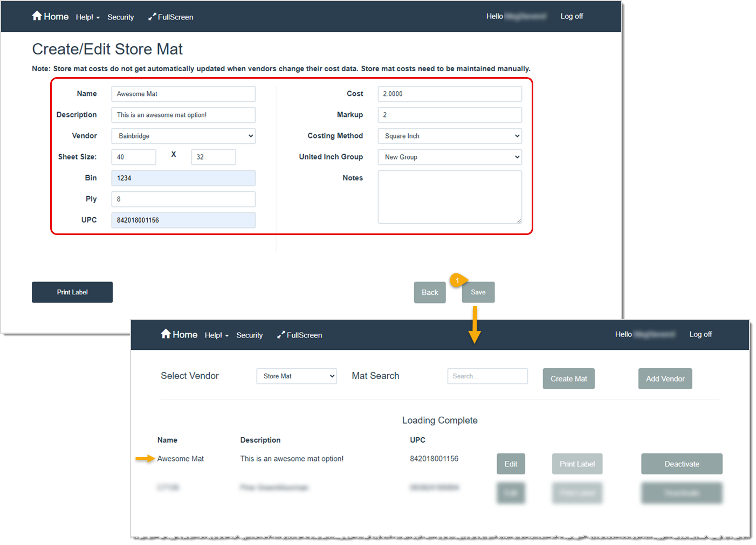Click the FullScreen expand icon in the top window

pos(152,17)
